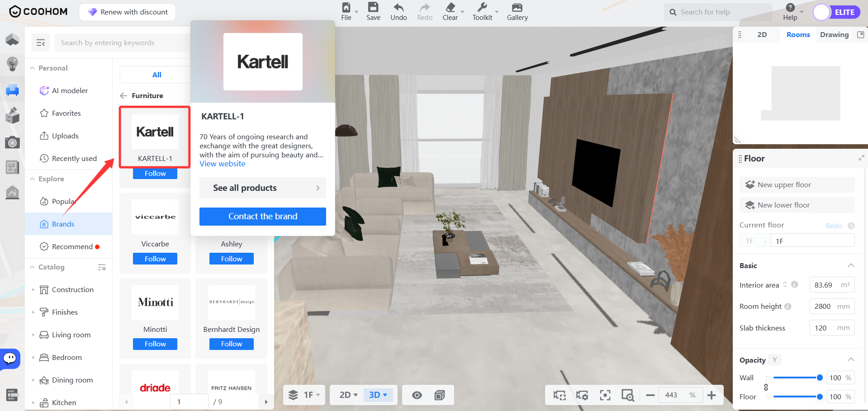Open the lightbulb inspiration icon in sidebar
The width and height of the screenshot is (868, 411).
tap(12, 64)
